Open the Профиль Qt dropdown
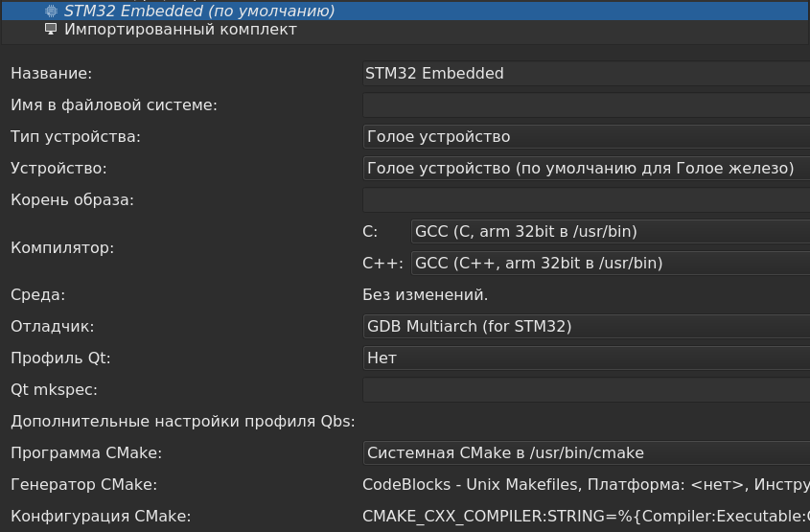The height and width of the screenshot is (532, 810). click(x=587, y=358)
